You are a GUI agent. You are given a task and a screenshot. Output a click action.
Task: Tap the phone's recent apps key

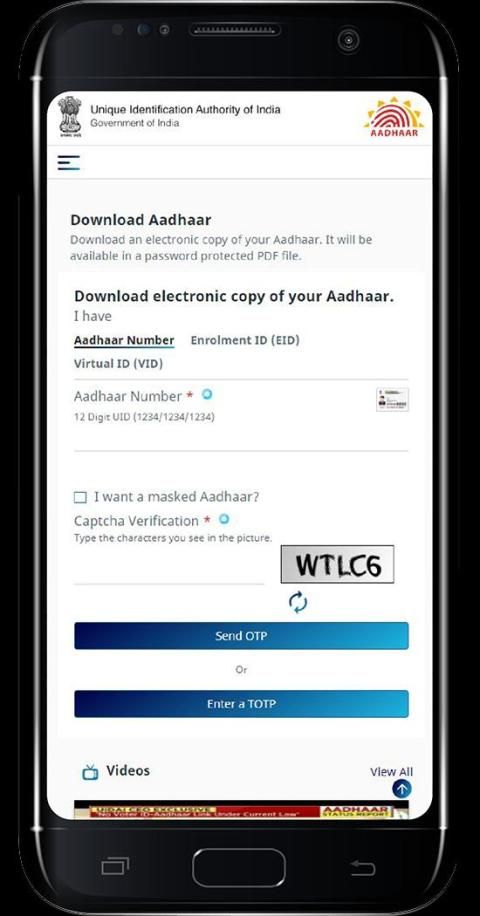[115, 866]
